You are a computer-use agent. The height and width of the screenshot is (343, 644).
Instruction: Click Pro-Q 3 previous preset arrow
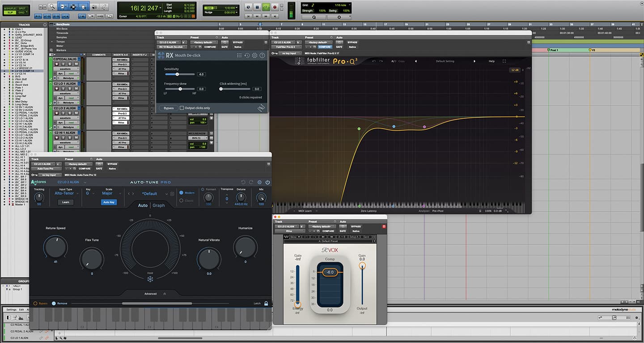415,61
